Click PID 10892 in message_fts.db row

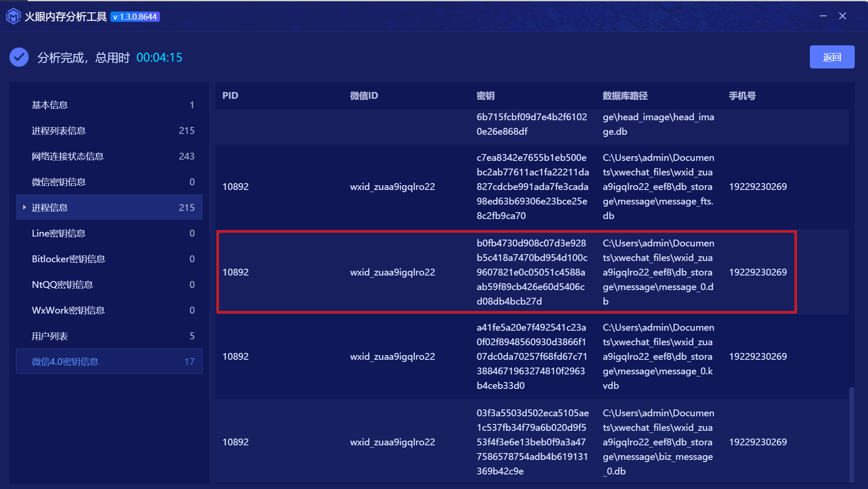click(236, 187)
